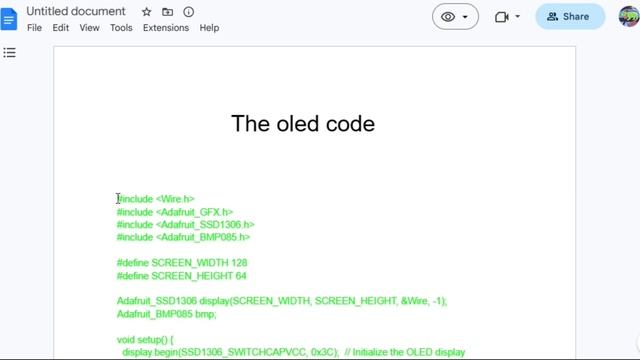Image resolution: width=640 pixels, height=360 pixels.
Task: Click the line '#include <Wire.h>'
Action: 156,199
